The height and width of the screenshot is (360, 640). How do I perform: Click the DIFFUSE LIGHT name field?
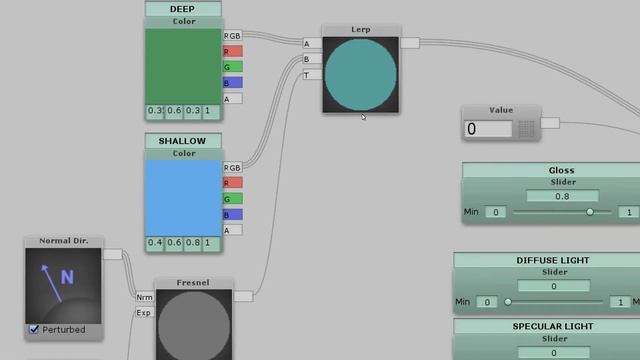[547, 260]
